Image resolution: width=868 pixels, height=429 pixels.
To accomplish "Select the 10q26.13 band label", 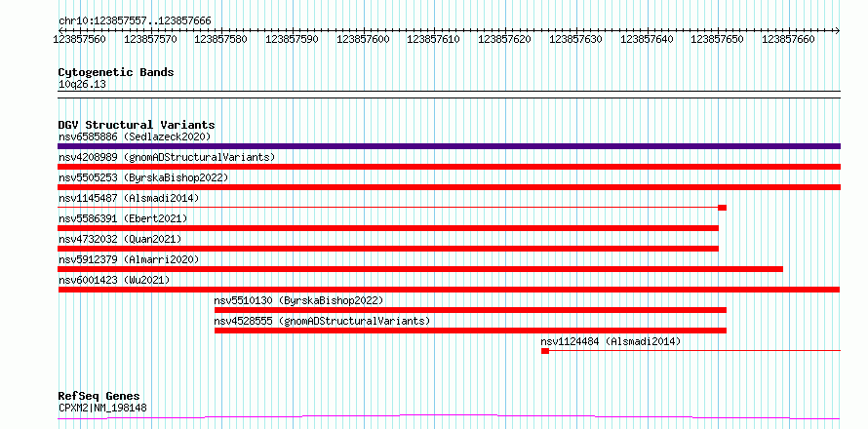I will pyautogui.click(x=82, y=85).
